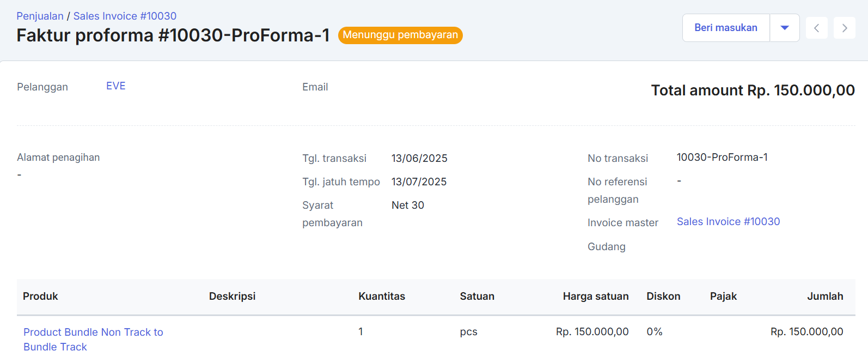This screenshot has height=363, width=868.
Task: Click the Faktur proforma page title
Action: (x=173, y=35)
